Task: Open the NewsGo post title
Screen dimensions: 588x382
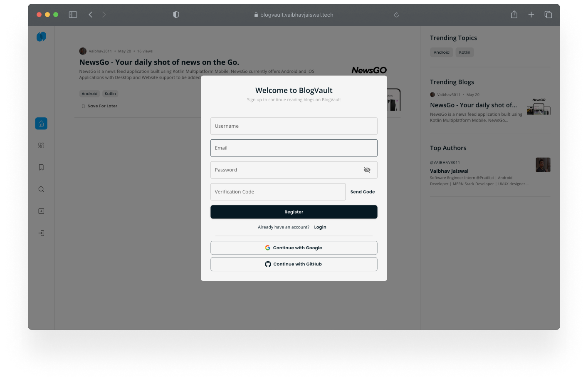Action: click(159, 62)
